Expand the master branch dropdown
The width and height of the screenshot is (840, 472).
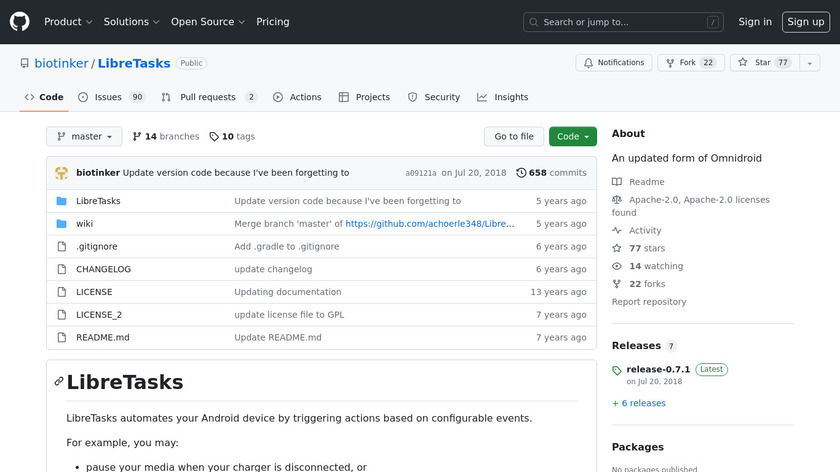(84, 137)
